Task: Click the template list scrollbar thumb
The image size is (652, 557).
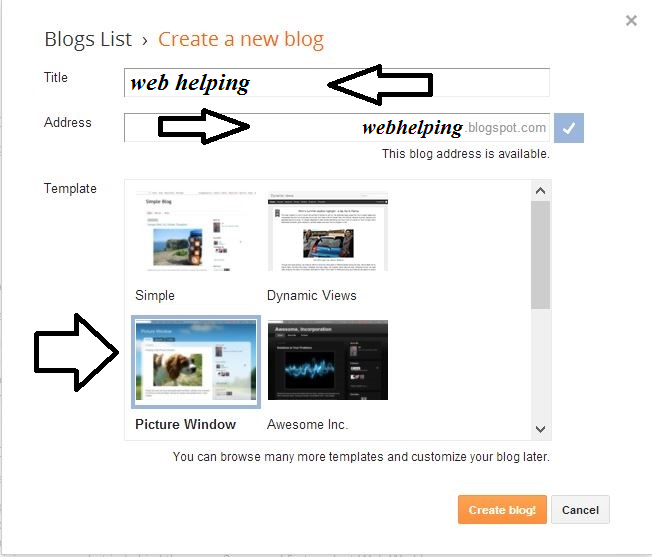Action: point(541,255)
